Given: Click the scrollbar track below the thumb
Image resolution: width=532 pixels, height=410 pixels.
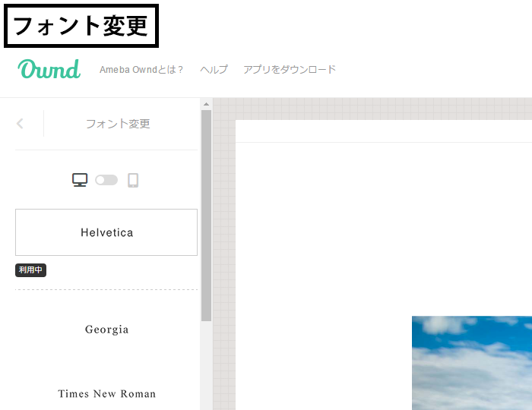Looking at the screenshot, I should [206, 364].
